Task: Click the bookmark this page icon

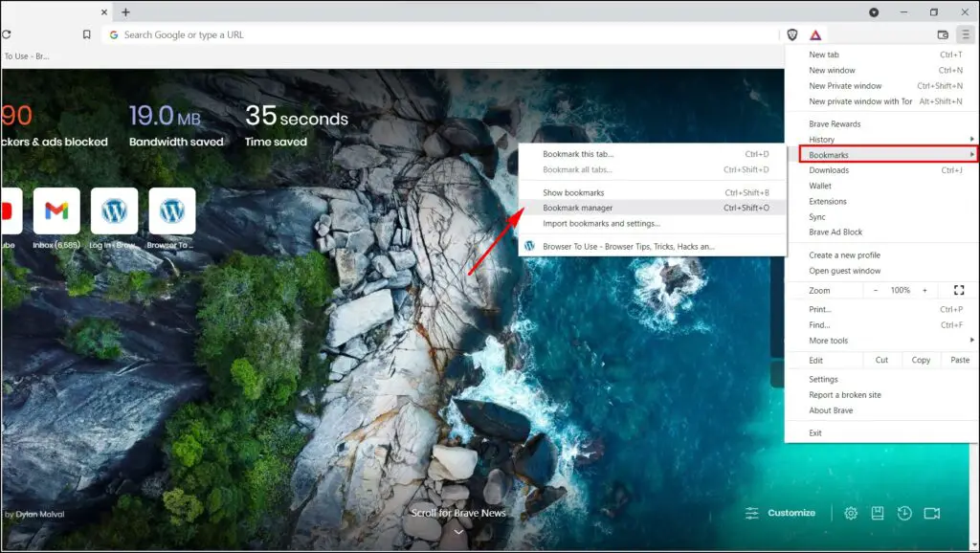Action: pos(86,35)
